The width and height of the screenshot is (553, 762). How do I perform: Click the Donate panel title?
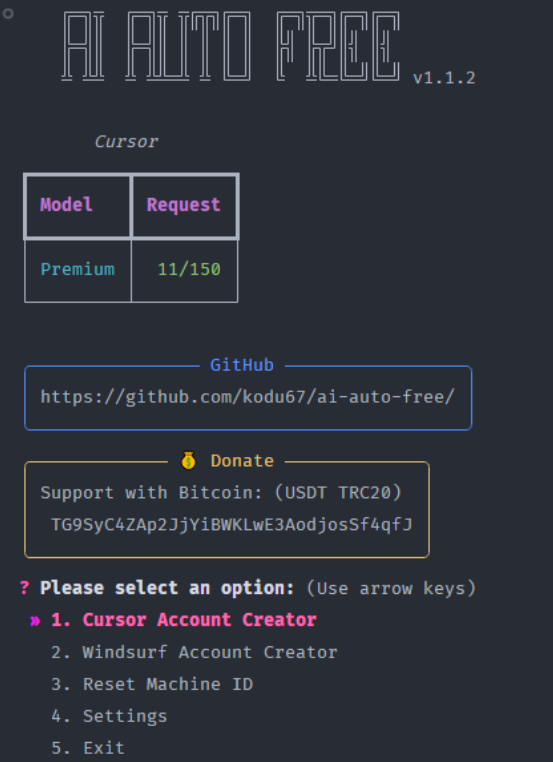[x=242, y=460]
